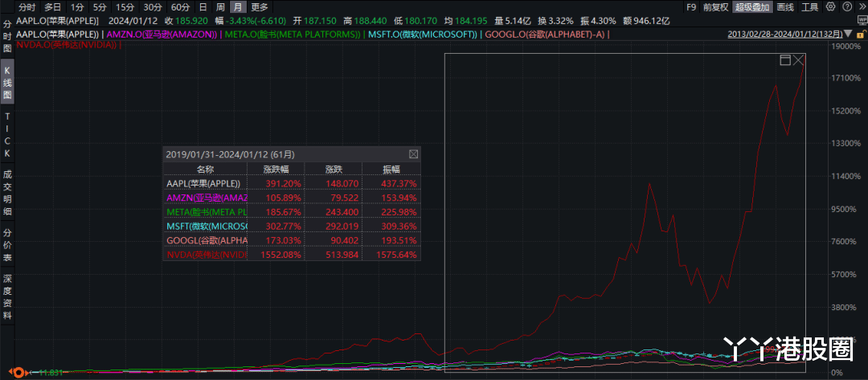Image resolution: width=868 pixels, height=380 pixels.
Task: Select the 5分 interval tab
Action: [x=99, y=7]
